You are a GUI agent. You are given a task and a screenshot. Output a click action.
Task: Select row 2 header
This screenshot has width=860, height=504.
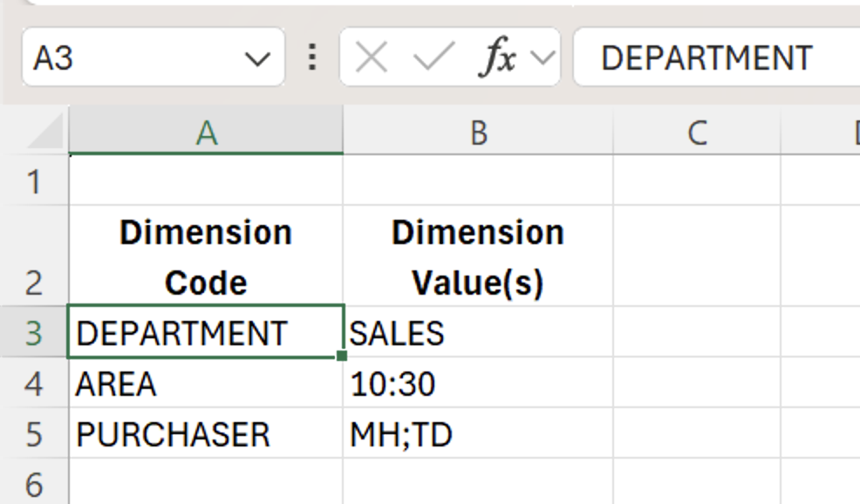[x=33, y=256]
